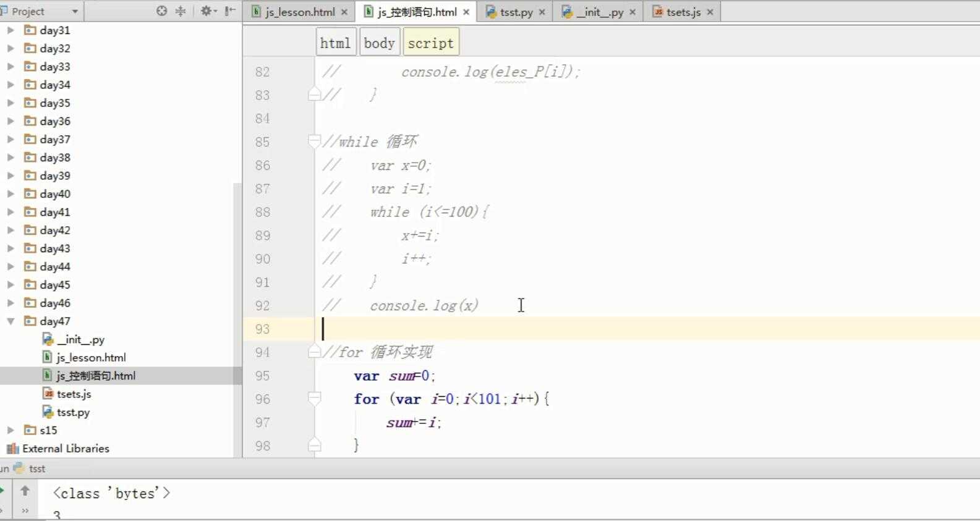Select the day43 folder row
The width and height of the screenshot is (980, 521).
[117, 248]
